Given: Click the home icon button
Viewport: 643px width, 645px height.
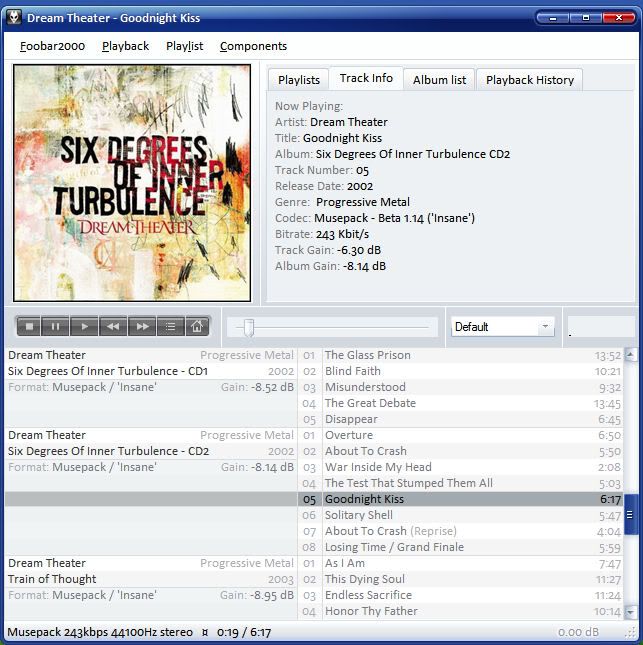Looking at the screenshot, I should (197, 327).
